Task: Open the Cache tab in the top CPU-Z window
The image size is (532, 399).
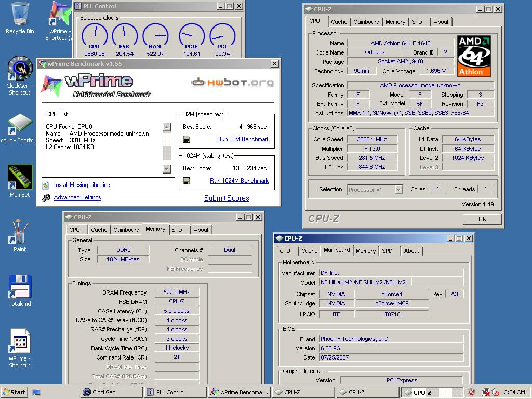Action: pyautogui.click(x=339, y=22)
